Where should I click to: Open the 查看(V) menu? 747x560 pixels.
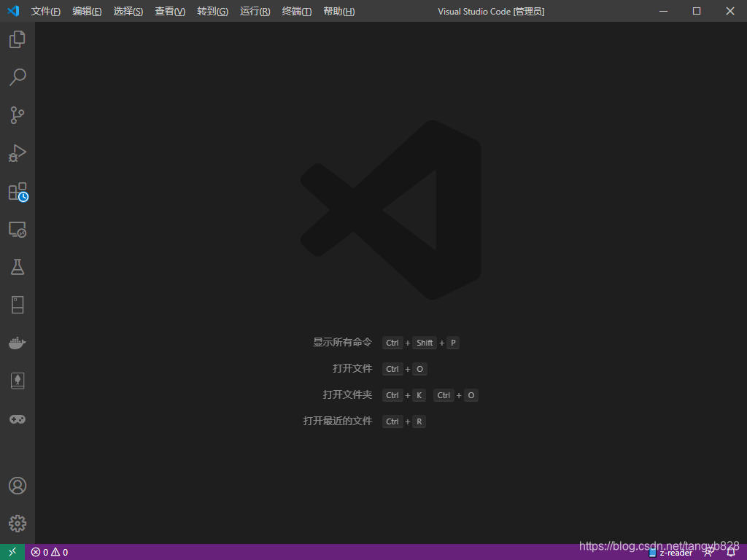[170, 12]
